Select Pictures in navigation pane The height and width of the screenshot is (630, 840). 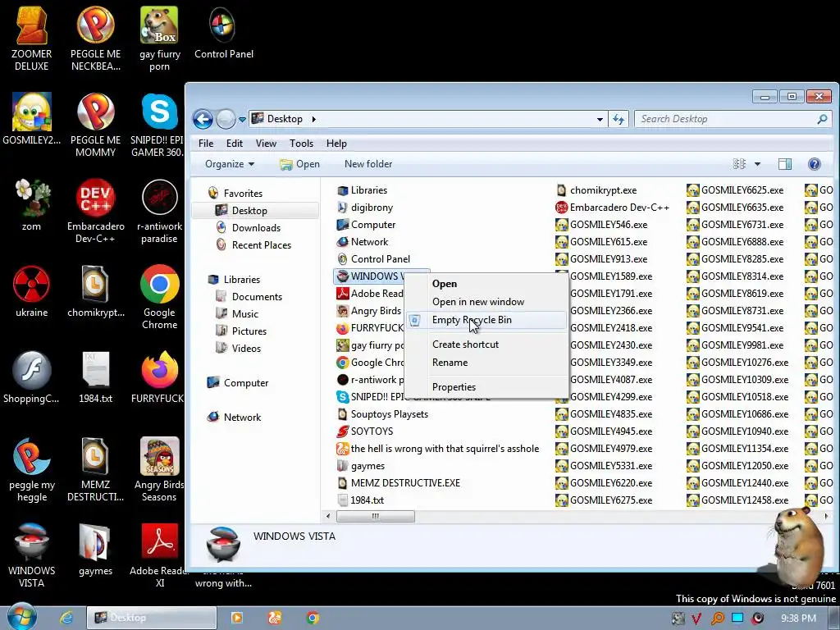pos(249,331)
